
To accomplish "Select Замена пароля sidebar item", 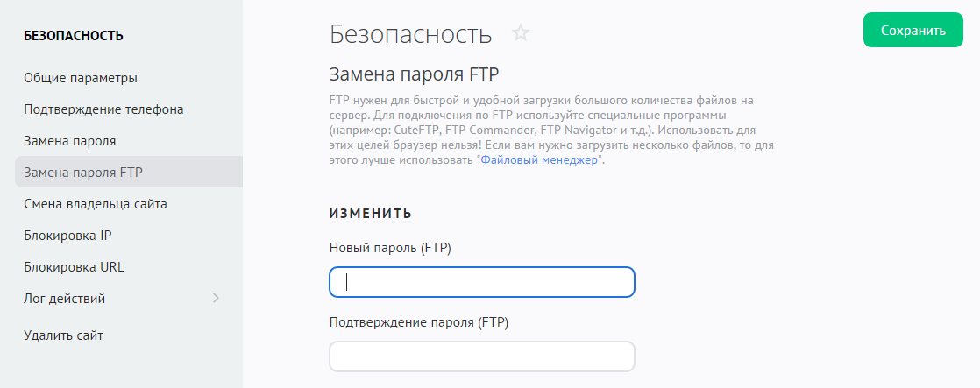I will (x=70, y=140).
